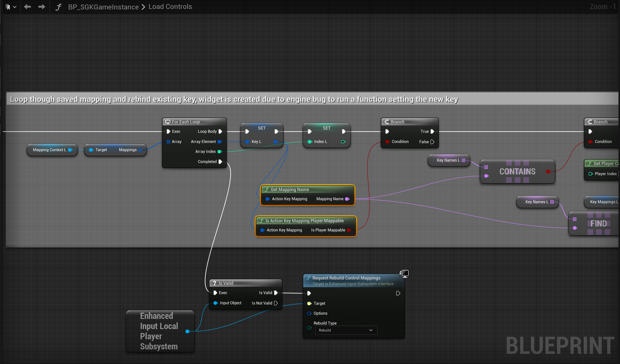Select the Enhanced Input Local Player Subsystem node
The height and width of the screenshot is (364, 620).
(159, 331)
